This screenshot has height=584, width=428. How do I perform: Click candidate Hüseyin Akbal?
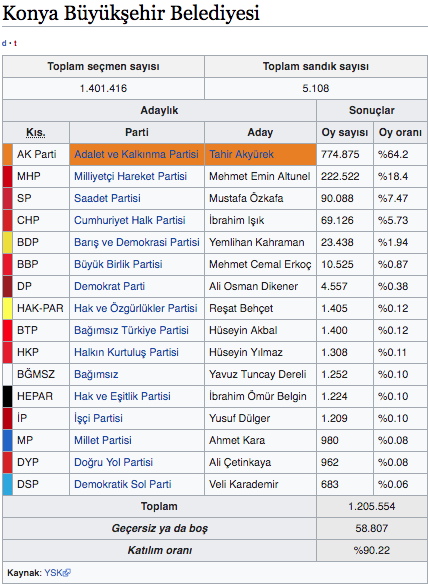243,330
